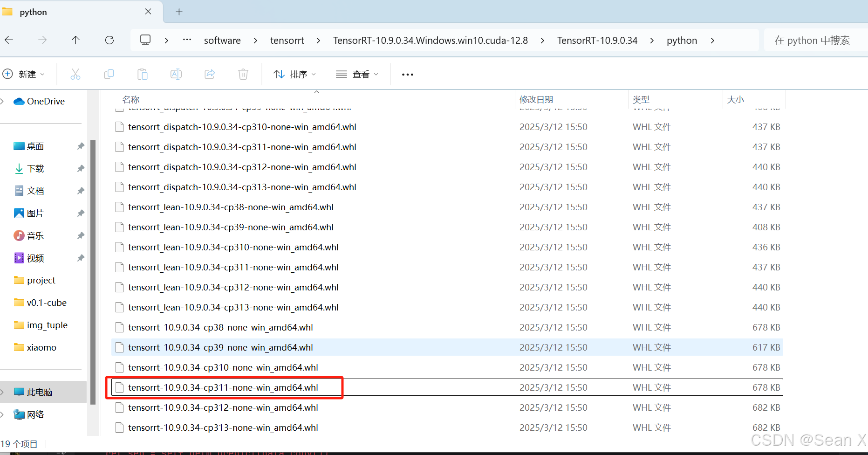Click the Delete trash icon

pos(243,74)
